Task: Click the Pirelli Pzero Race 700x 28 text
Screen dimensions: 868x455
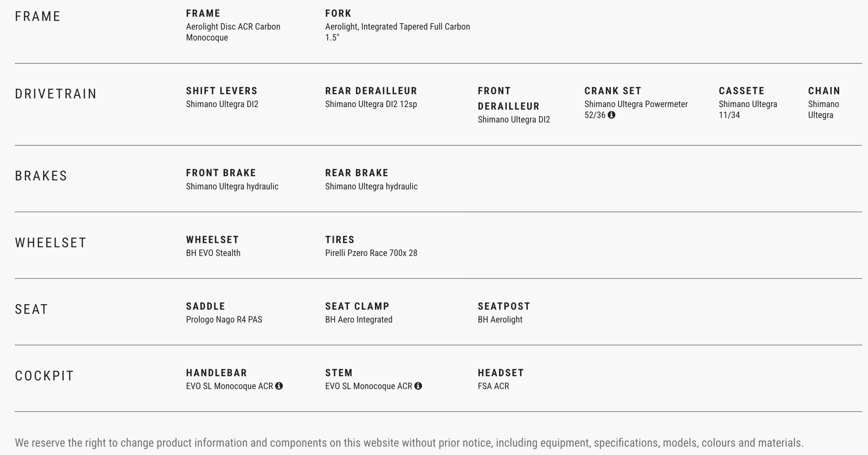Action: [x=371, y=253]
